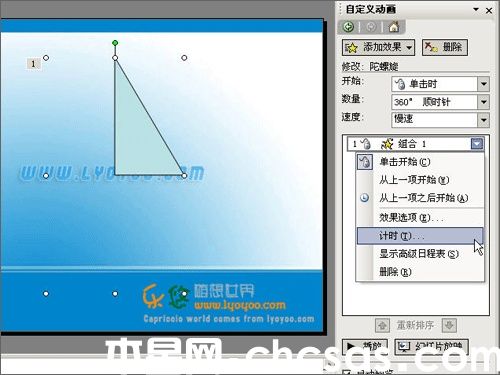Open 计时(T)... menu entry
The image size is (500, 375).
point(420,236)
